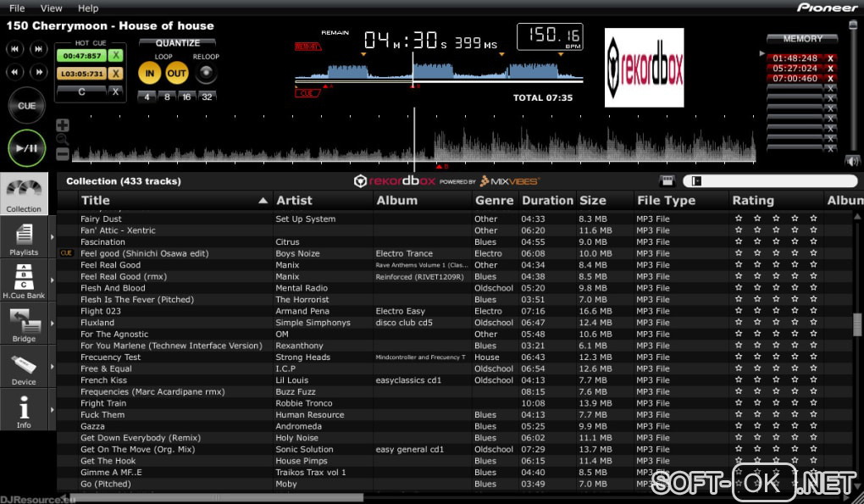The image size is (864, 504).
Task: Expand the Playlists side arrow
Action: 53,237
